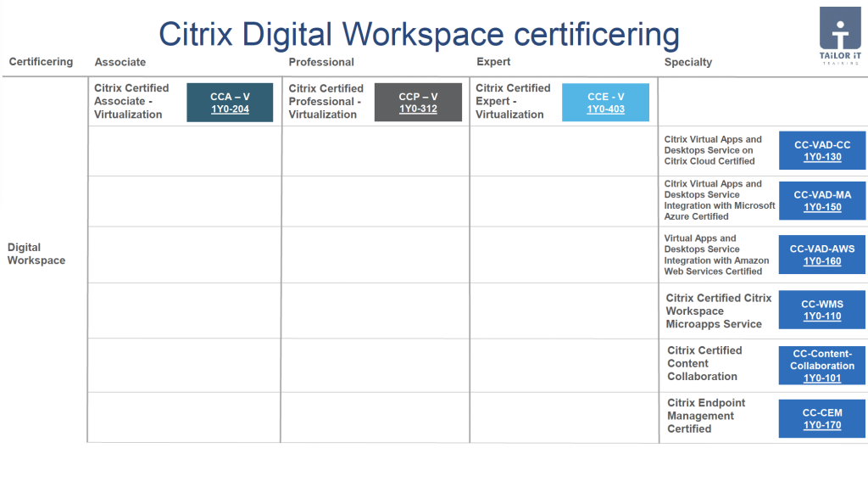The image size is (868, 487).
Task: Select the Digital Workspace row label
Action: [36, 254]
